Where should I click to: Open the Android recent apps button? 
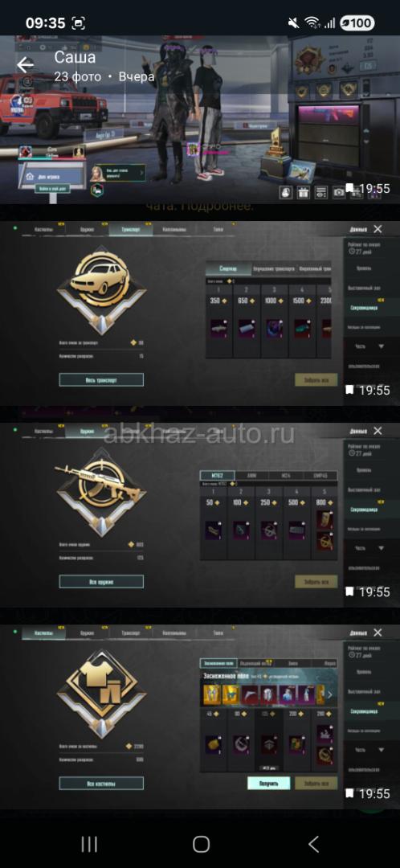[89, 844]
